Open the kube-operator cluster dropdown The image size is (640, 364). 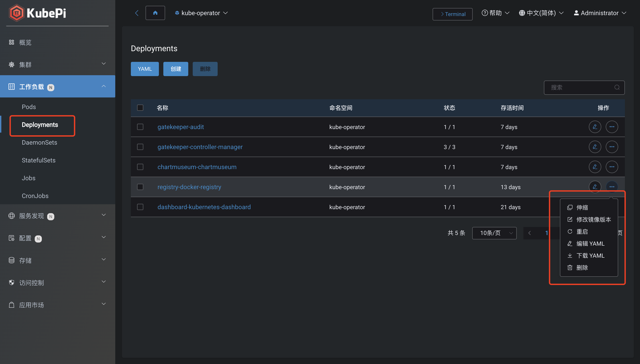pos(201,13)
